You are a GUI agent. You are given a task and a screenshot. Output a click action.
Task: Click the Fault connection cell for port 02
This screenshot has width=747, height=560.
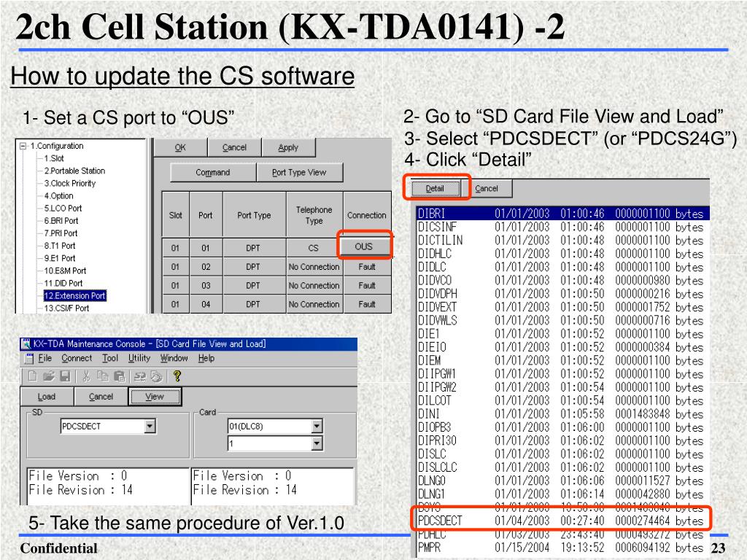(x=367, y=267)
